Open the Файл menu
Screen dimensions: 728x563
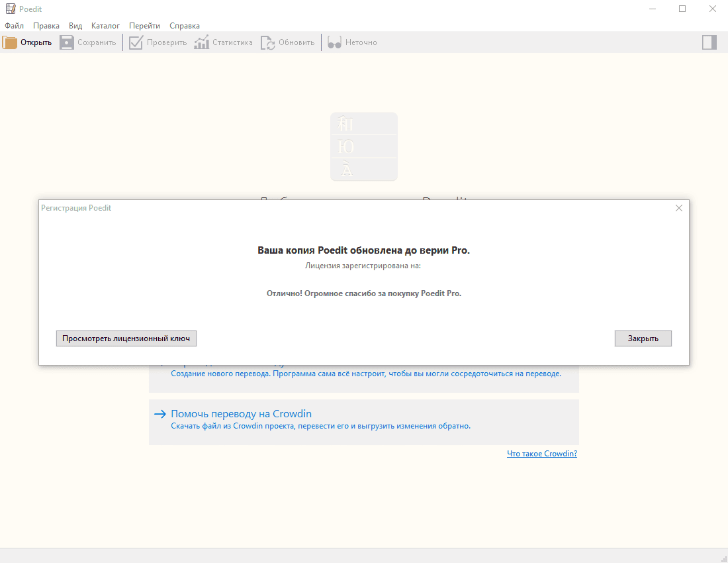[14, 26]
